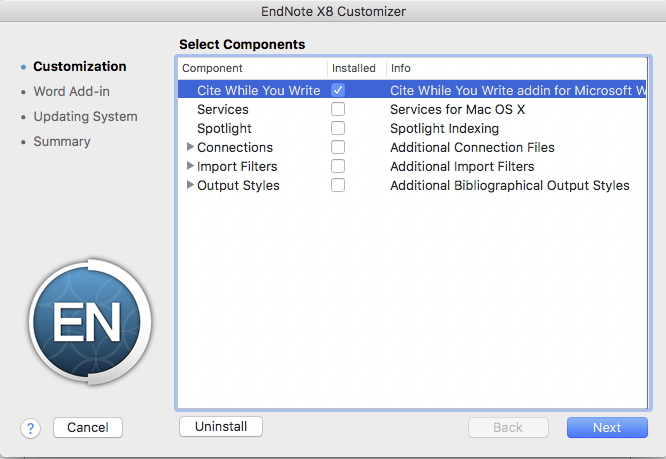Proceed with the Next button
This screenshot has height=459, width=666.
[606, 427]
